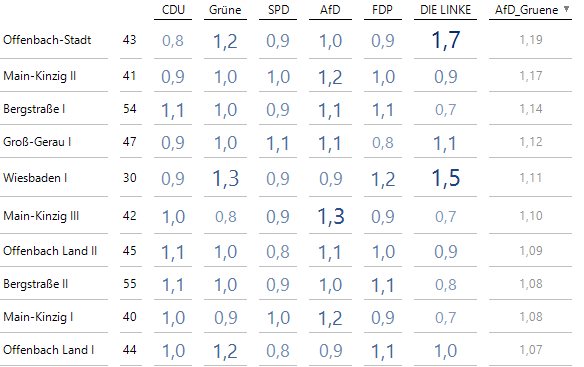Image resolution: width=584 pixels, height=367 pixels.
Task: Click the AfD column header
Action: tap(330, 10)
